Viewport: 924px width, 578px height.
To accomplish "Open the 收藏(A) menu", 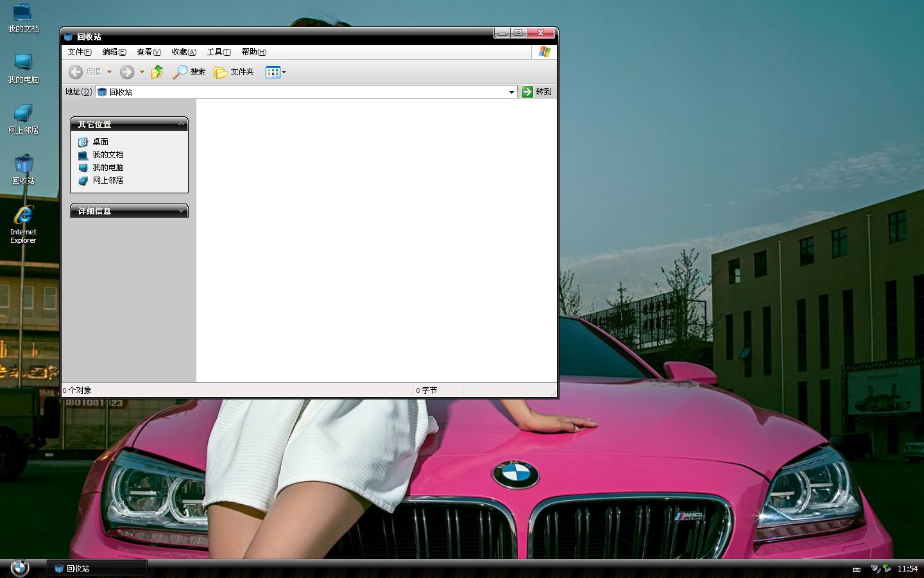I will click(184, 52).
